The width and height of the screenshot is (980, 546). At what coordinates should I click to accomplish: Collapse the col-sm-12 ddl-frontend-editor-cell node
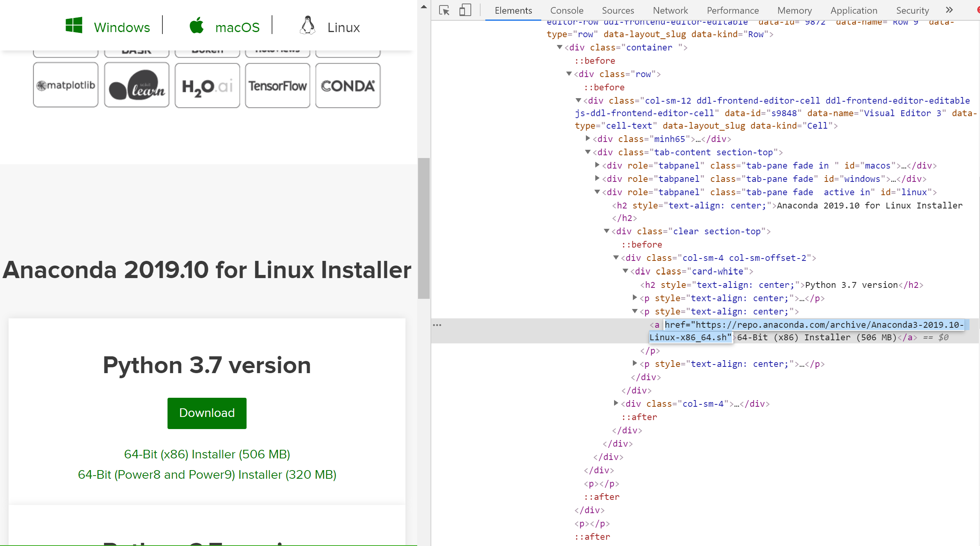(578, 101)
